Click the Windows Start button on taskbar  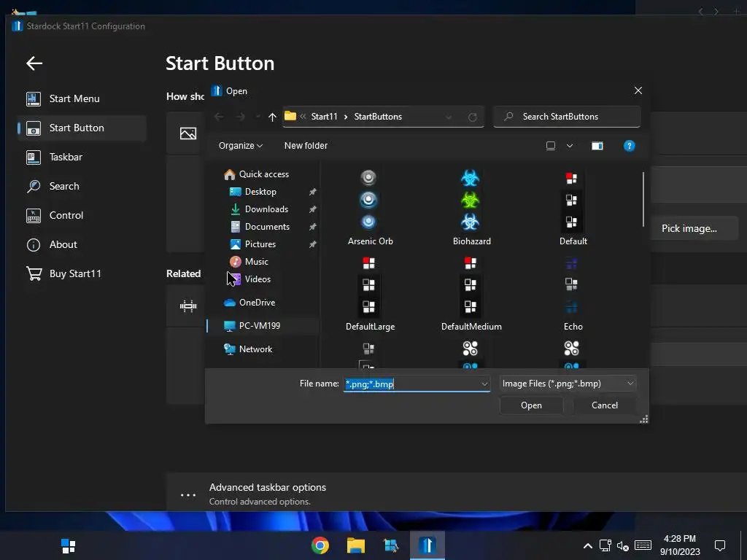68,545
